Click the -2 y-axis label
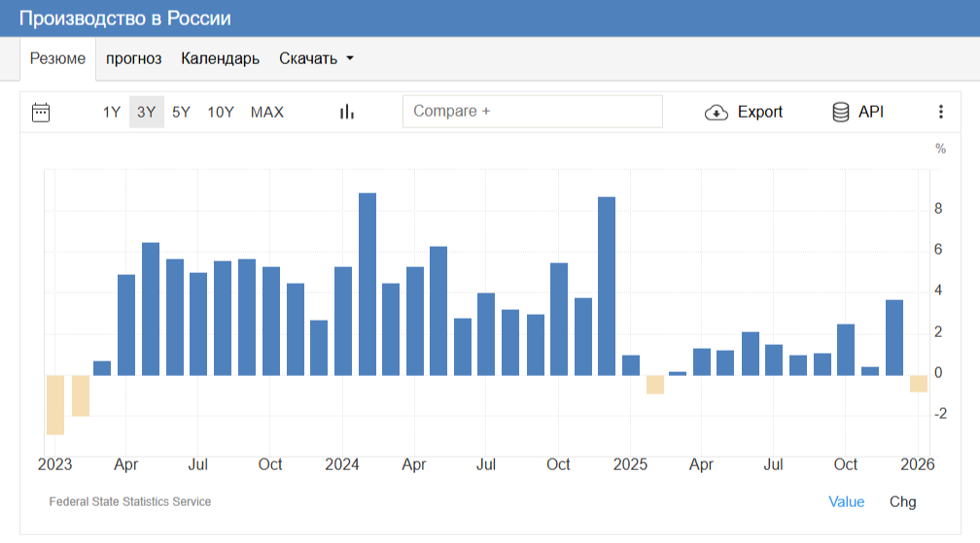 (x=940, y=413)
